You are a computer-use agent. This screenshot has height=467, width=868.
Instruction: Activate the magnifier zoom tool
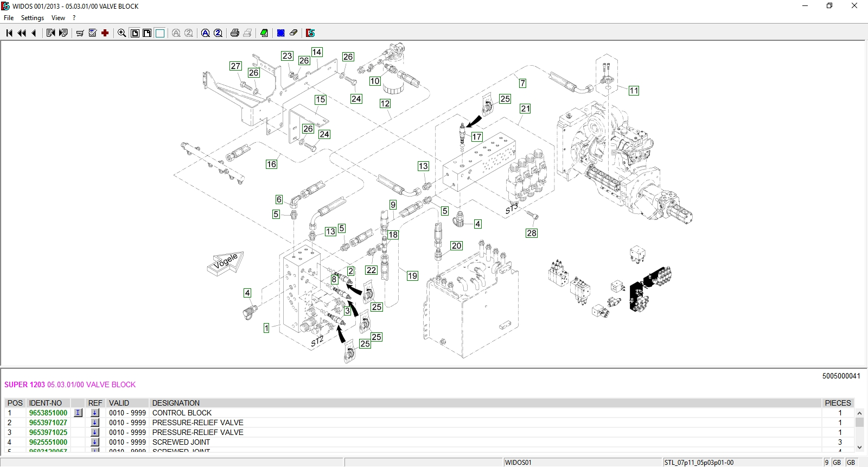(122, 33)
